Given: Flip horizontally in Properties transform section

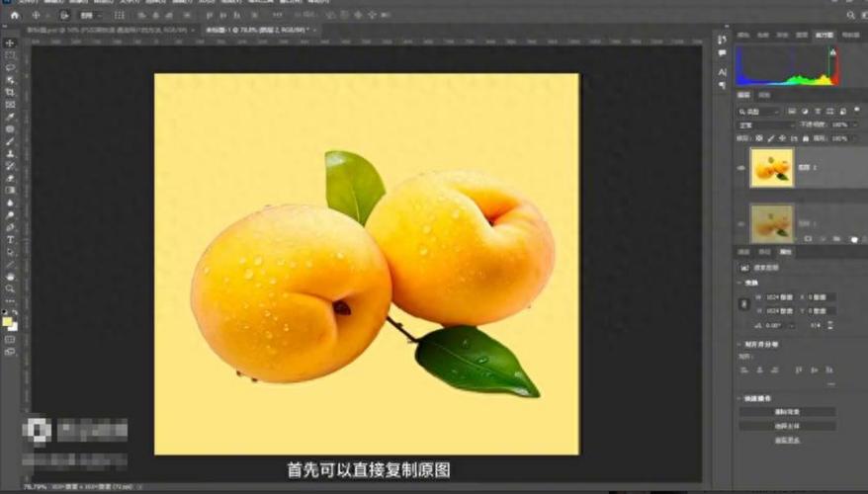Looking at the screenshot, I should coord(816,326).
